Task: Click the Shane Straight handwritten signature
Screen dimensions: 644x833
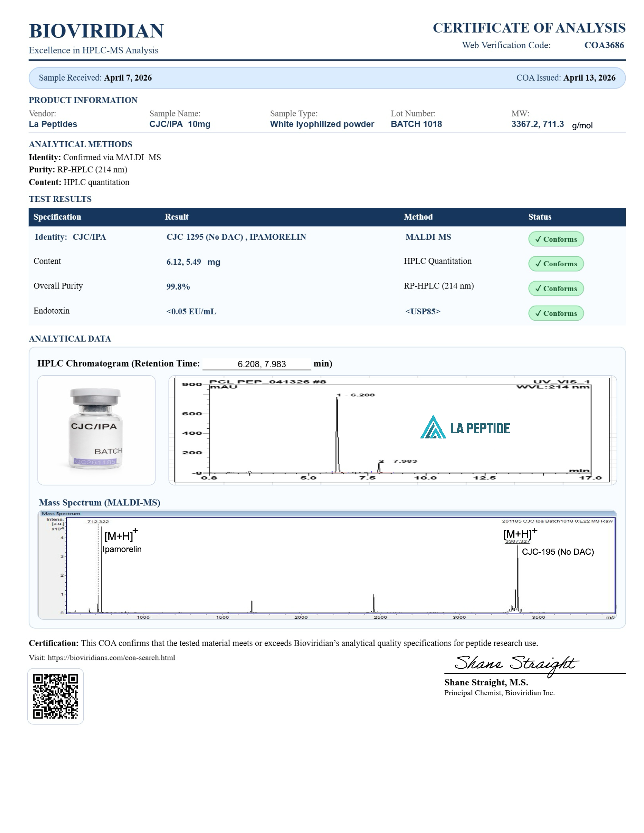Action: pyautogui.click(x=516, y=664)
